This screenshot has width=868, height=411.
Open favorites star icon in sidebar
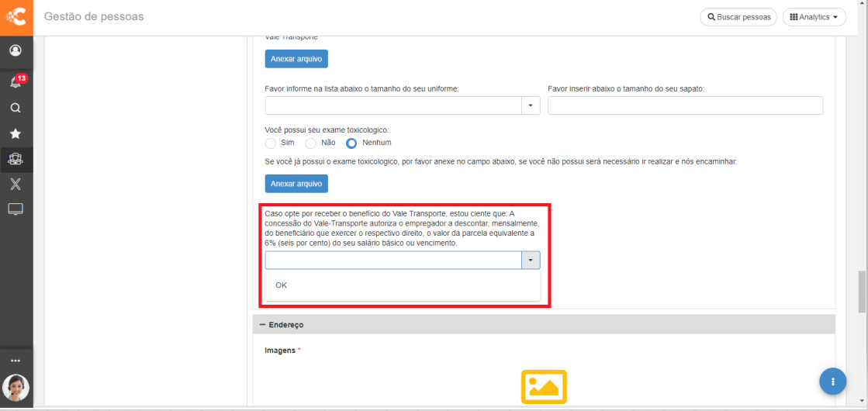tap(16, 133)
